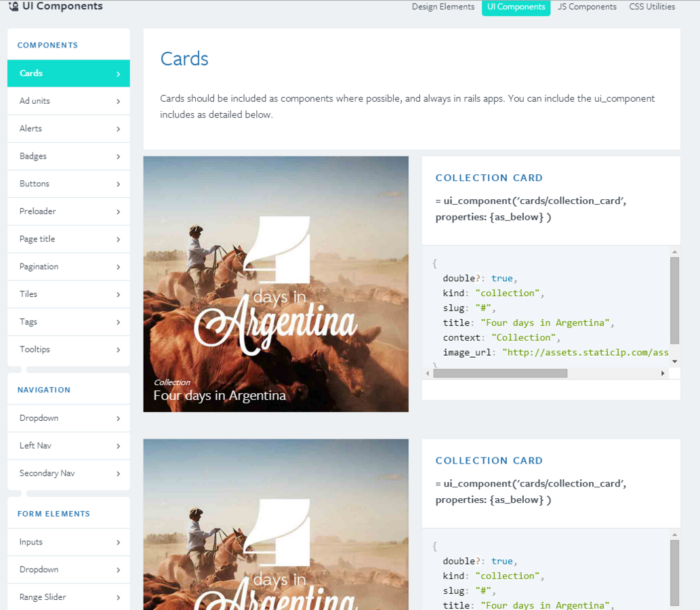Viewport: 700px width, 610px height.
Task: Click the vertical scrollbar thumb in first code block
Action: 674,300
